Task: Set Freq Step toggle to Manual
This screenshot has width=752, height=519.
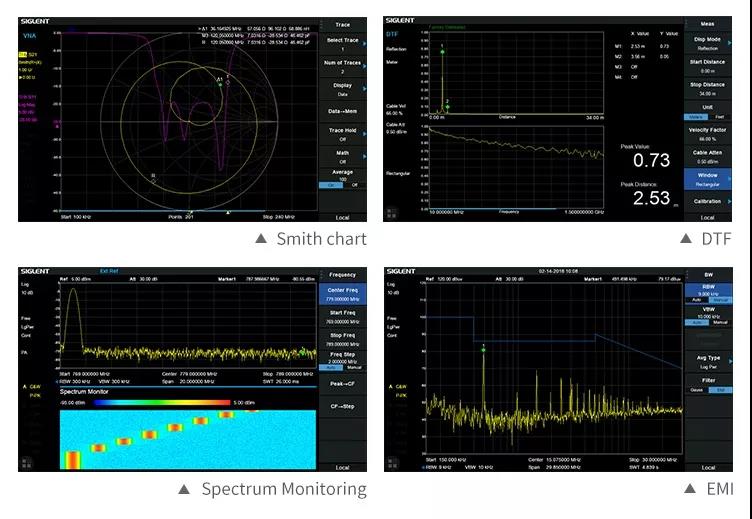Action: pos(353,368)
